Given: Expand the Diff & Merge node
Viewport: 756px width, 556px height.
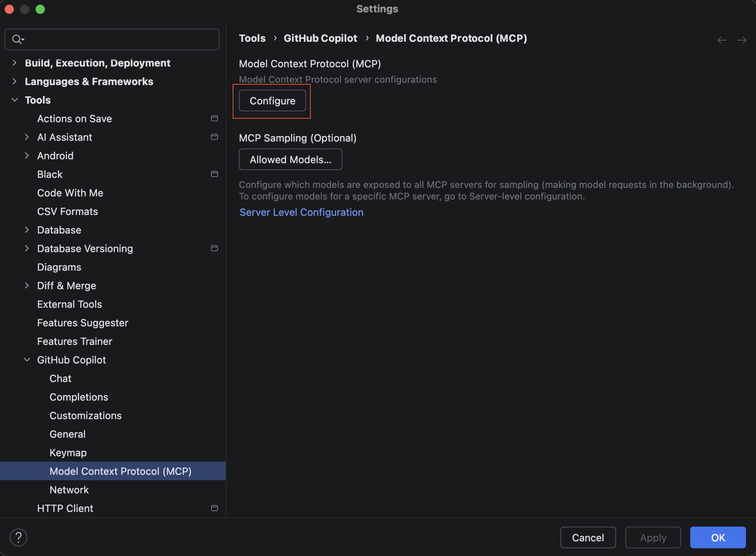Looking at the screenshot, I should tap(27, 285).
